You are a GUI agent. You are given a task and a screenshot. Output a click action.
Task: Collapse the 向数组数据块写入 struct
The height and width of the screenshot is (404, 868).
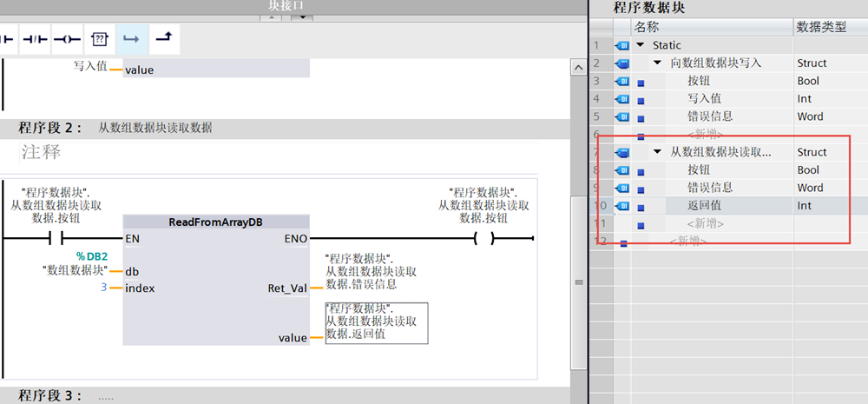click(657, 63)
